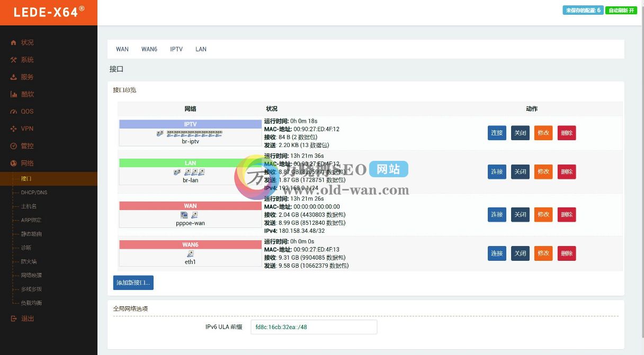This screenshot has width=644, height=355.
Task: Click 删除 for the WAN interface
Action: (567, 214)
